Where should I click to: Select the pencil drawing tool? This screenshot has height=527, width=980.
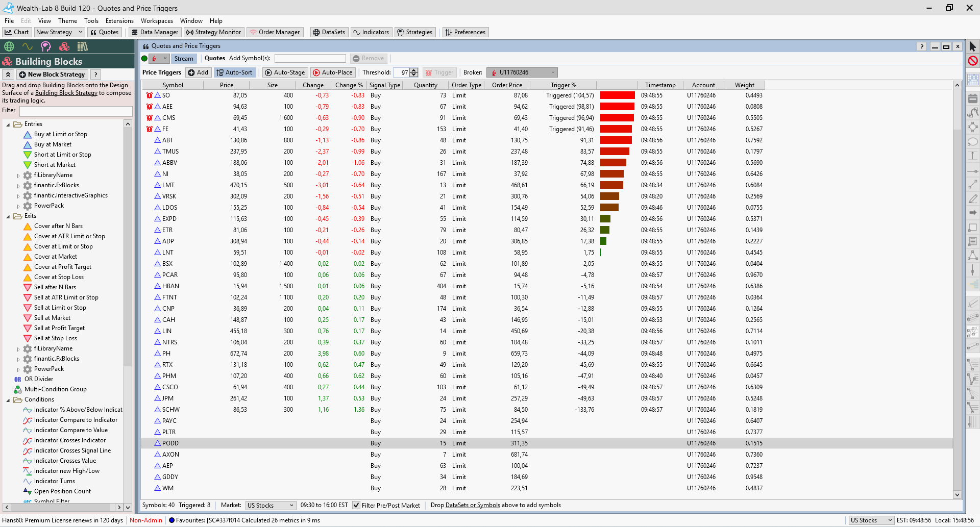[x=973, y=198]
